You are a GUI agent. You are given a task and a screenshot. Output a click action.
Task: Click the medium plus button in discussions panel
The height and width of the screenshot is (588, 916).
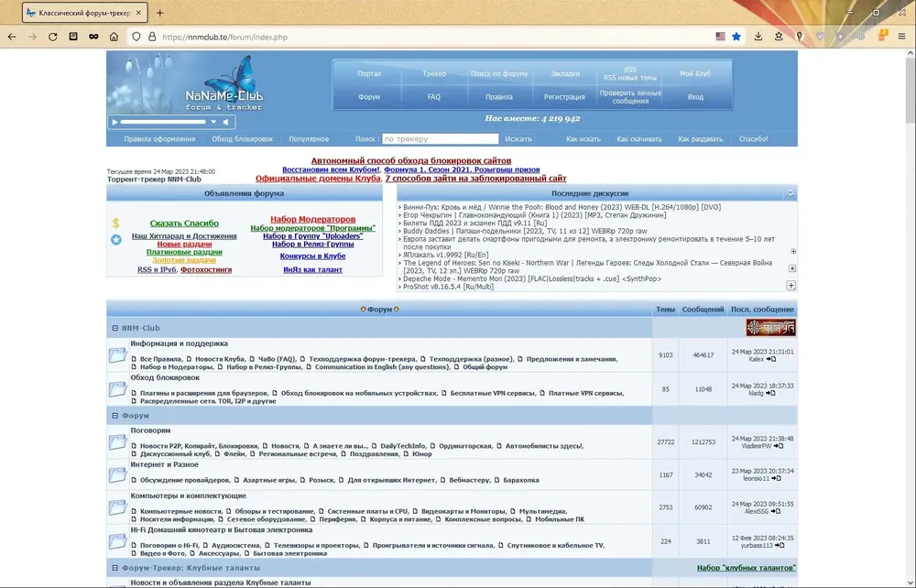(792, 268)
